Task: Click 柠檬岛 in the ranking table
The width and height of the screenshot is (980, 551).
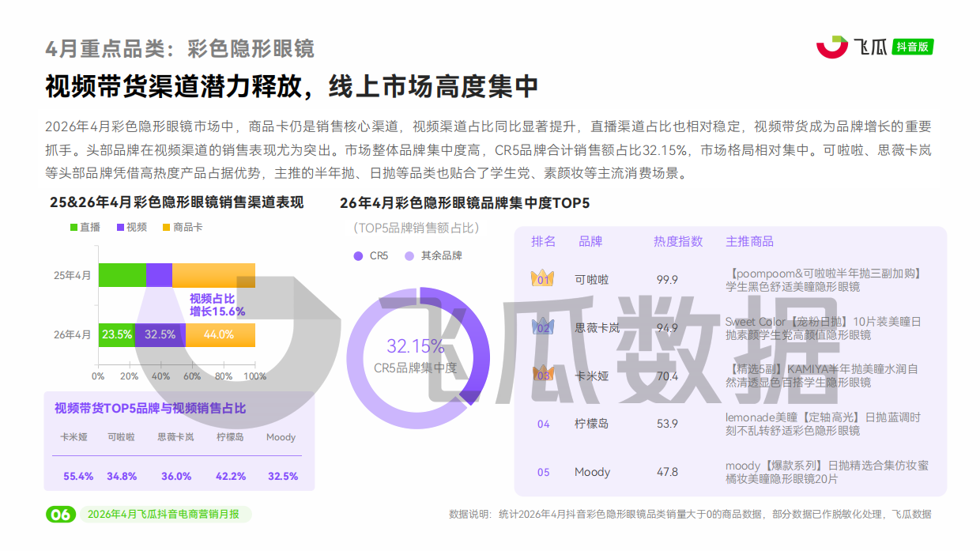Action: (592, 424)
